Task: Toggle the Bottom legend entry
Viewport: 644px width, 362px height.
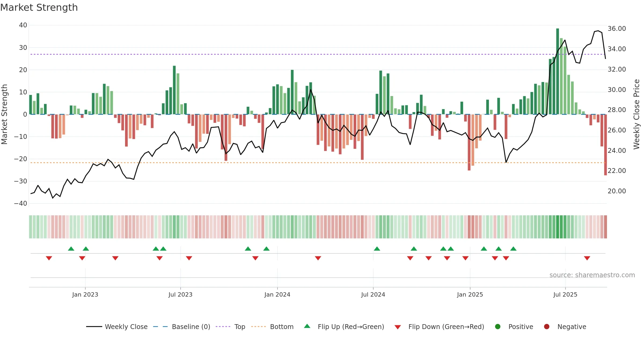Action: pos(272,327)
